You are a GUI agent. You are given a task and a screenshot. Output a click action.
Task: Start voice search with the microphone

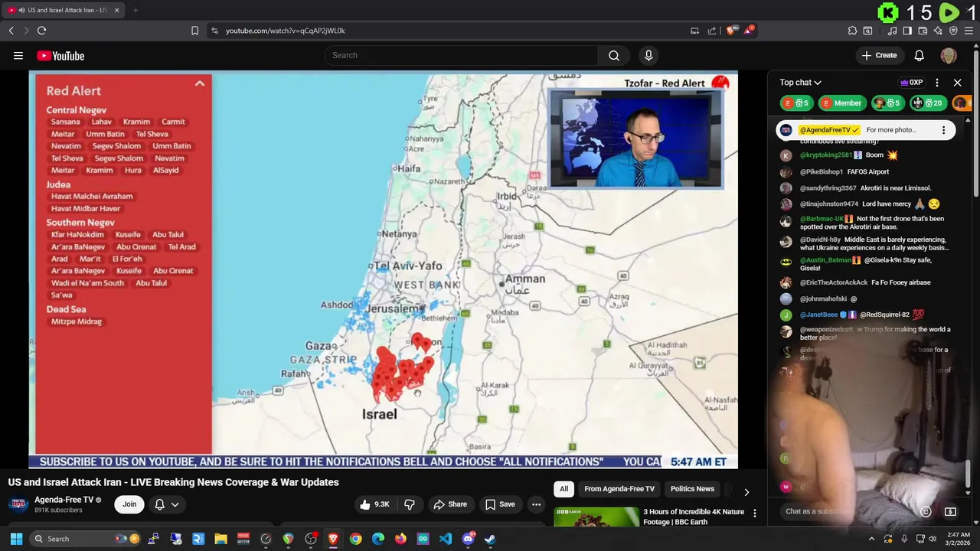[648, 55]
